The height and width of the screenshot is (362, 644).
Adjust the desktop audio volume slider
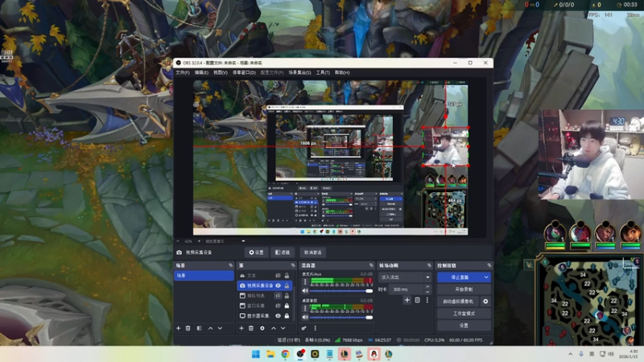tap(341, 317)
